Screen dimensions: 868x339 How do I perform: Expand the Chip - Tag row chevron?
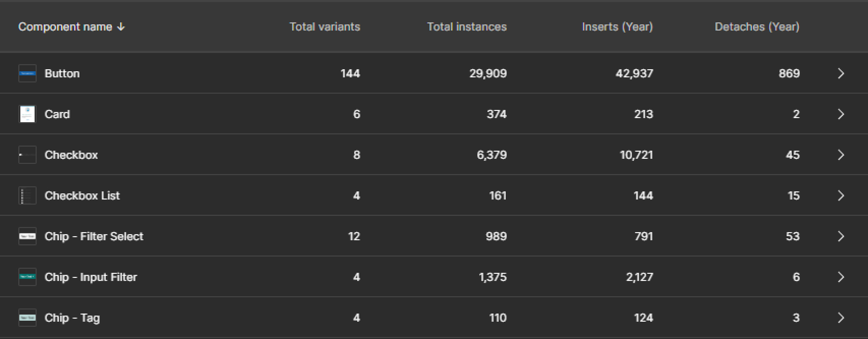tap(841, 318)
